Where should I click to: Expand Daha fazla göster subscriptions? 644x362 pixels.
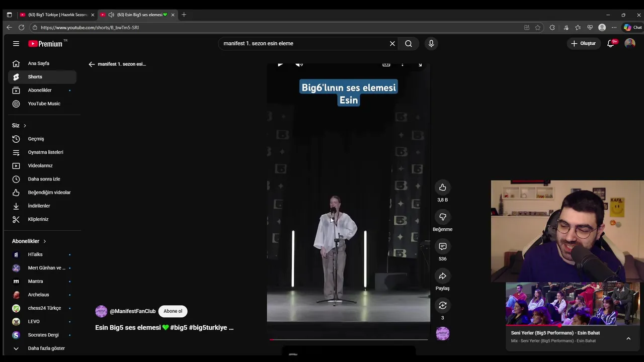(x=42, y=348)
